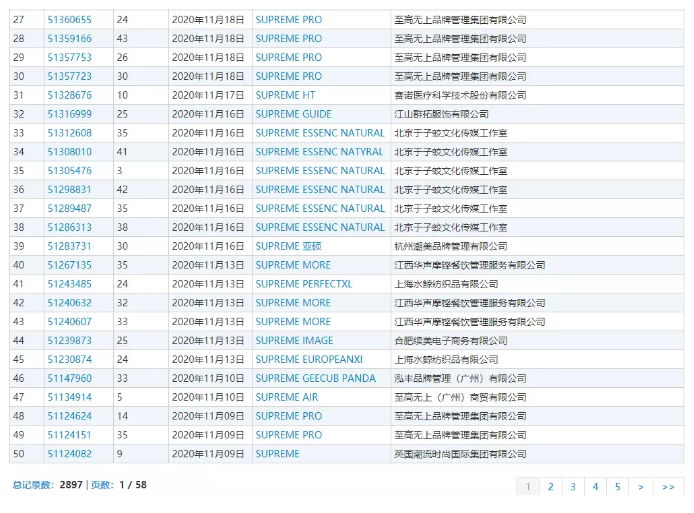Open application number 51357723
This screenshot has width=694, height=513.
click(x=69, y=77)
